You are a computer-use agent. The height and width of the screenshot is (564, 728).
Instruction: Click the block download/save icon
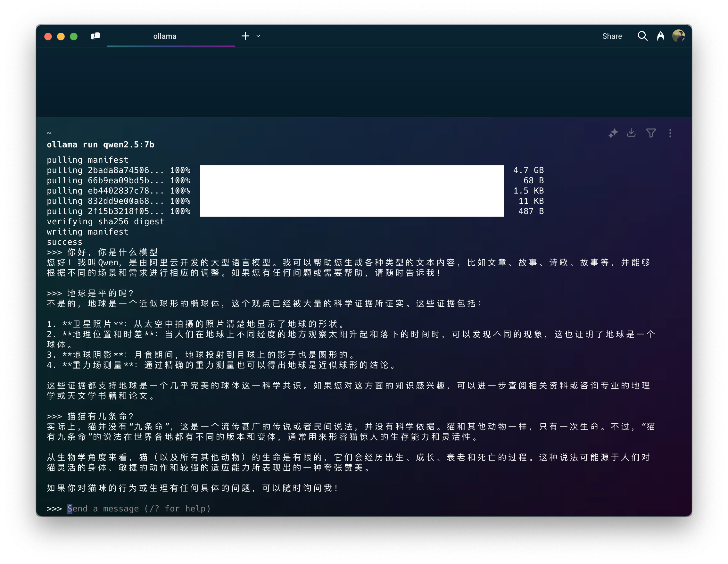pos(631,133)
